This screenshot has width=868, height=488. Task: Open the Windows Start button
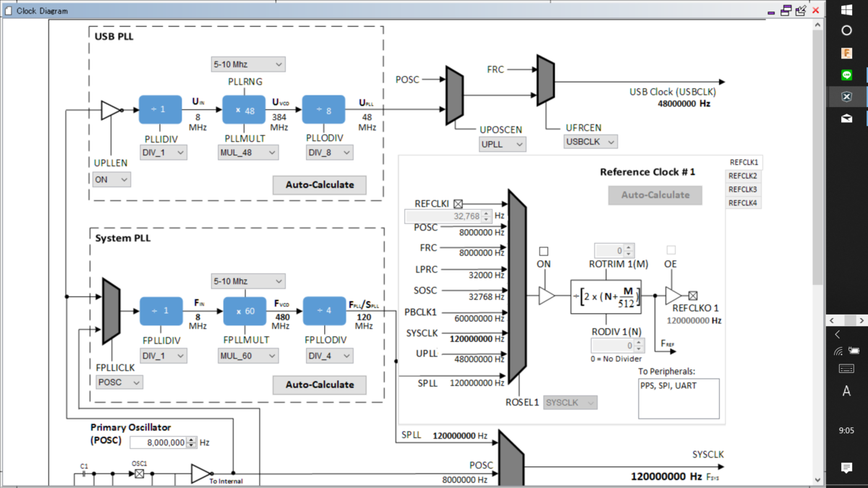846,9
